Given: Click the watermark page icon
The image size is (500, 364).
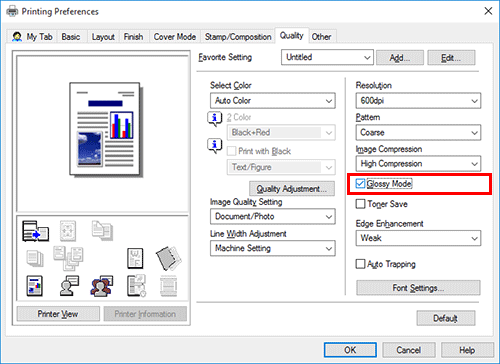Looking at the screenshot, I should tap(135, 258).
